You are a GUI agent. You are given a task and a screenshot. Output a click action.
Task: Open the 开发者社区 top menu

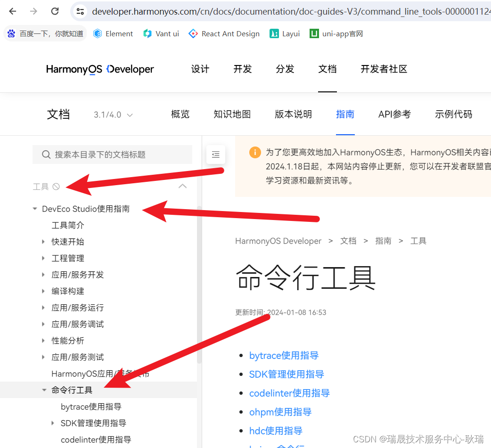pos(384,69)
